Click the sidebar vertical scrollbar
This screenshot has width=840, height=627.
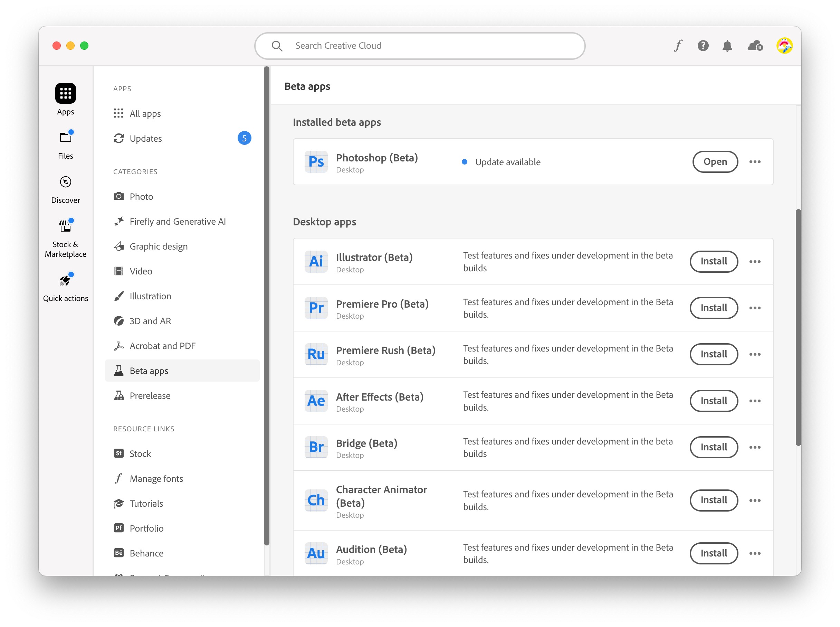[x=266, y=306]
